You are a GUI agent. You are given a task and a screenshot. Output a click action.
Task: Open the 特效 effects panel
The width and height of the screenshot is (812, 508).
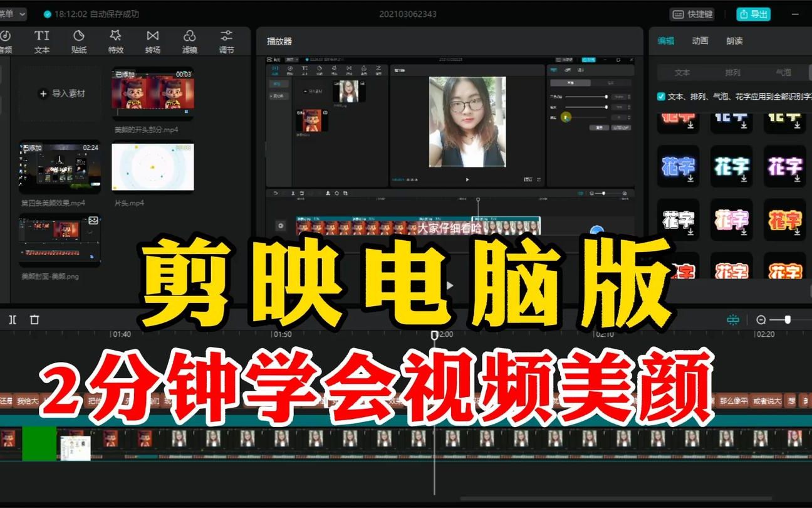coord(115,41)
